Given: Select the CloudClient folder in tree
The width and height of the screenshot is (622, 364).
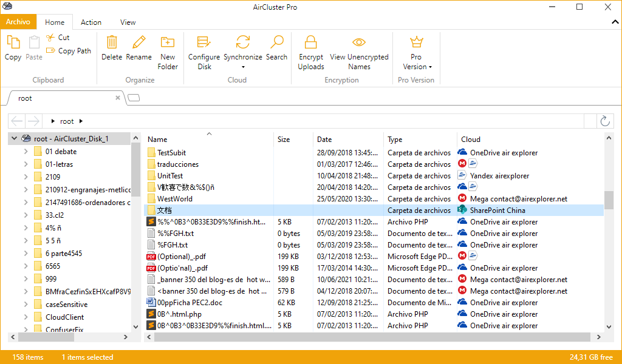Looking at the screenshot, I should (64, 317).
